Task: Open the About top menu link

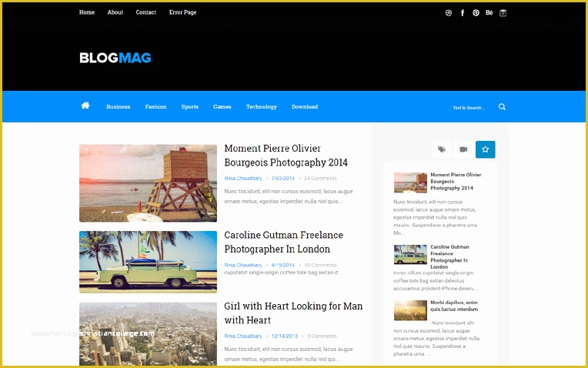Action: coord(115,12)
